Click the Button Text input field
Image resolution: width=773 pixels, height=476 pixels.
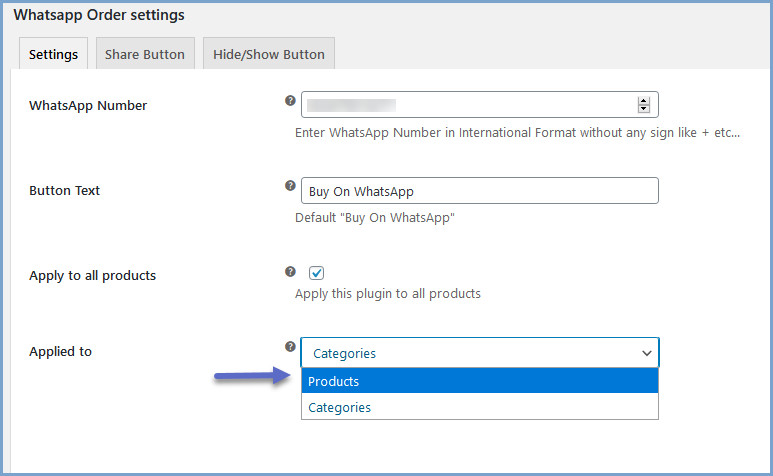[479, 190]
